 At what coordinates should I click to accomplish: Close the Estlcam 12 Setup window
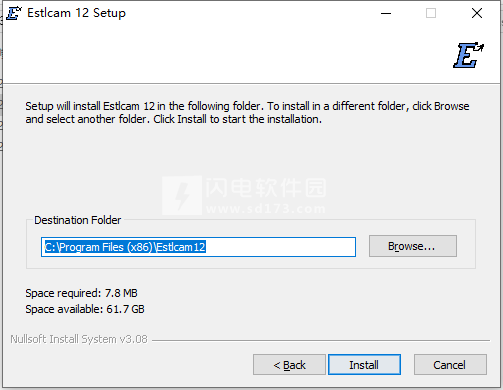(477, 13)
